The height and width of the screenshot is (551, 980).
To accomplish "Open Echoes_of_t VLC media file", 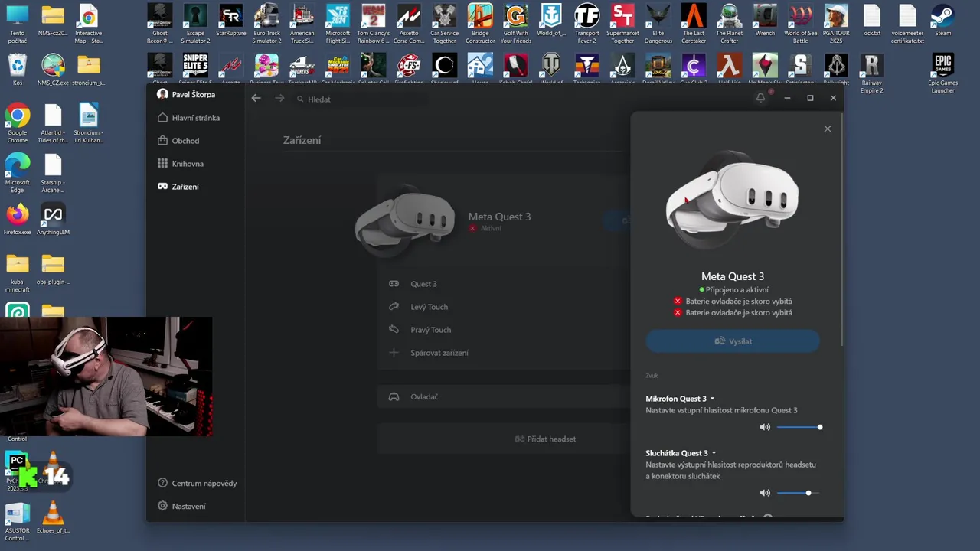I will (x=53, y=517).
